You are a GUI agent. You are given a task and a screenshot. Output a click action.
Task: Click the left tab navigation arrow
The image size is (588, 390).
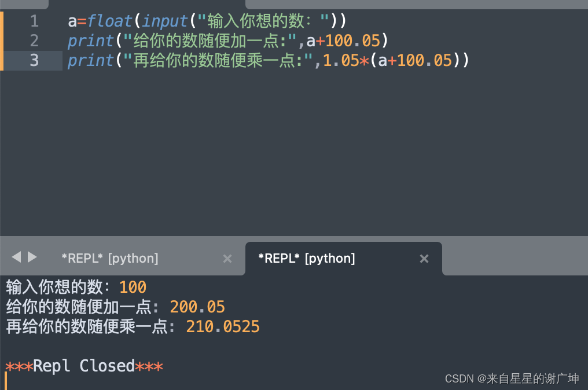17,257
